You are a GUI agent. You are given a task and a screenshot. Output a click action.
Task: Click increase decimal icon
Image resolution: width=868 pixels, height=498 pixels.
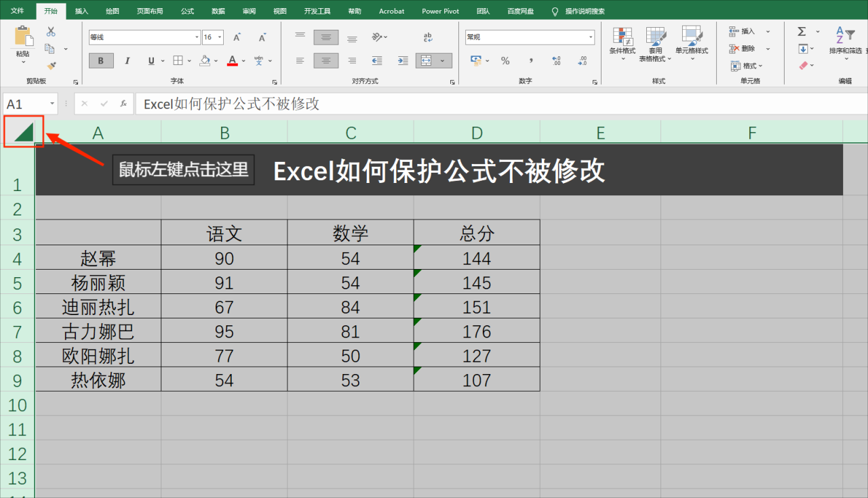coord(557,61)
